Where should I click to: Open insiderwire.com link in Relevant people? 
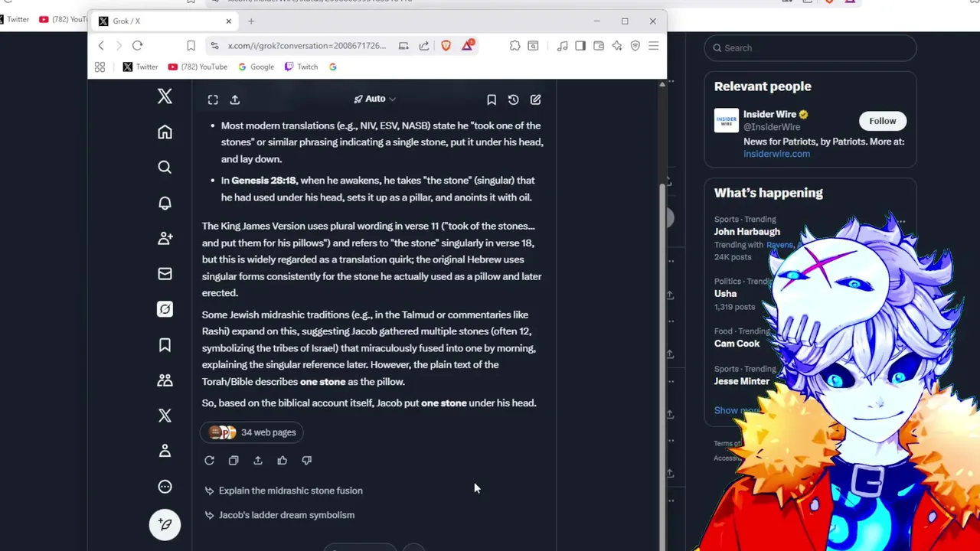point(776,154)
